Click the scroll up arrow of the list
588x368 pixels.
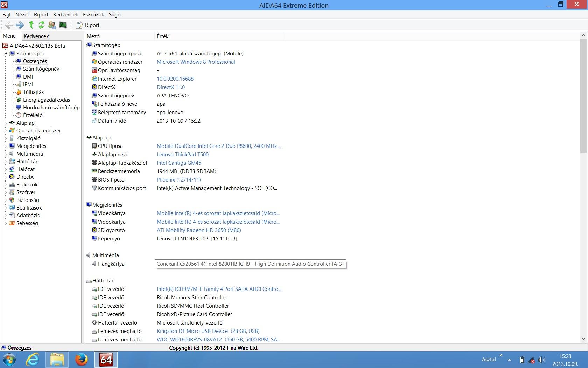(x=583, y=35)
